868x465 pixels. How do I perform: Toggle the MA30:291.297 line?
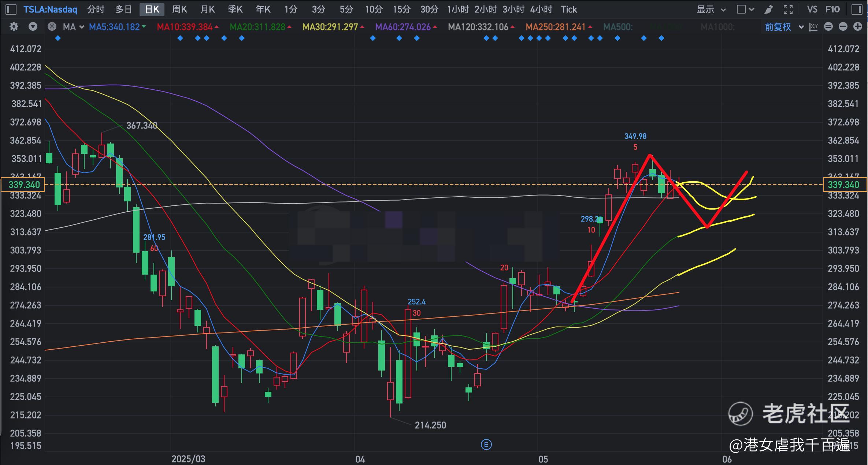pos(333,27)
